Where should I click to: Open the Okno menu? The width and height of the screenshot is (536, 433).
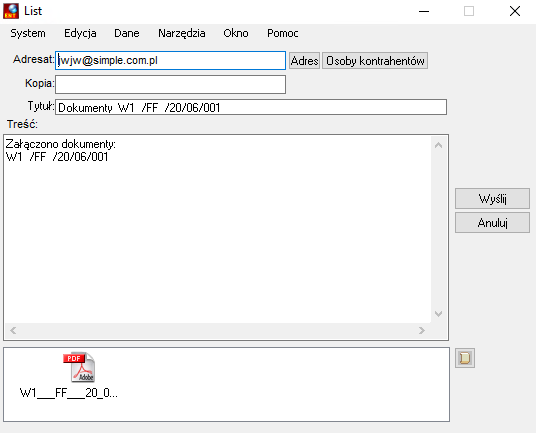pos(236,33)
